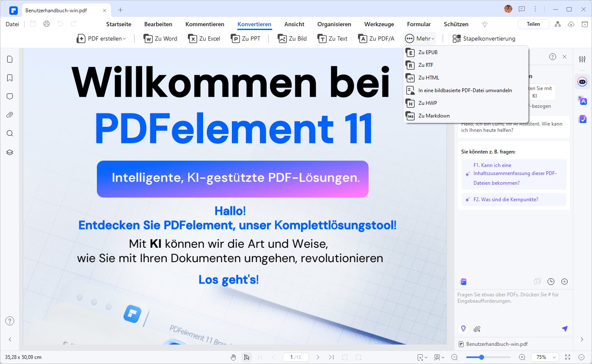Click suggestion F2 Was sind die Kernpunkte
This screenshot has width=592, height=364.
tap(514, 200)
